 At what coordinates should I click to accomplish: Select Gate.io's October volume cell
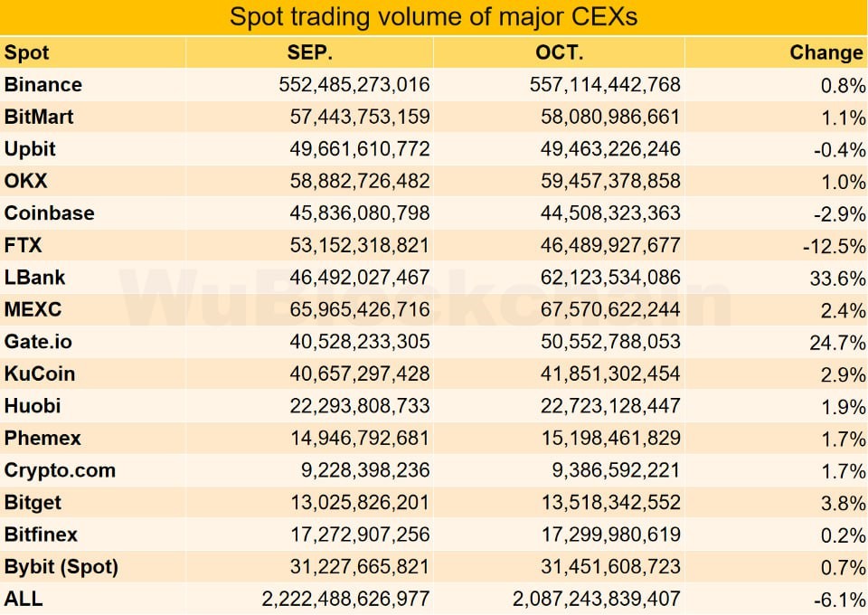(x=597, y=342)
